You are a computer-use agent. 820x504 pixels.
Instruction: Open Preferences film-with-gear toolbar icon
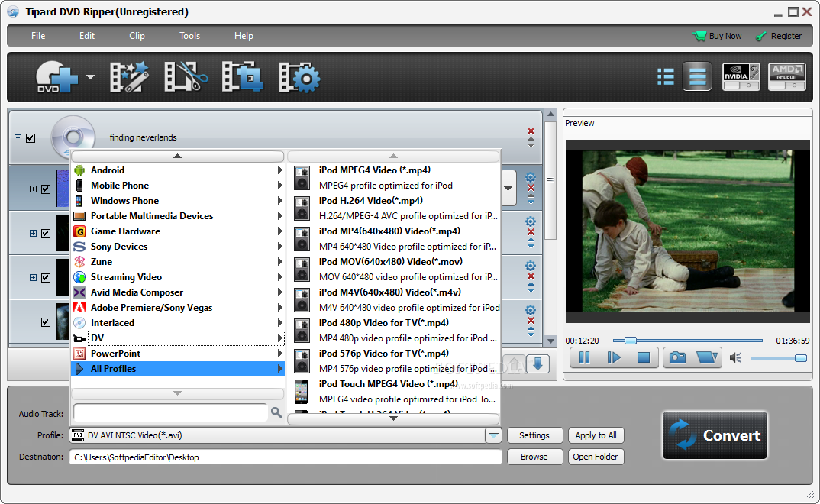point(299,77)
